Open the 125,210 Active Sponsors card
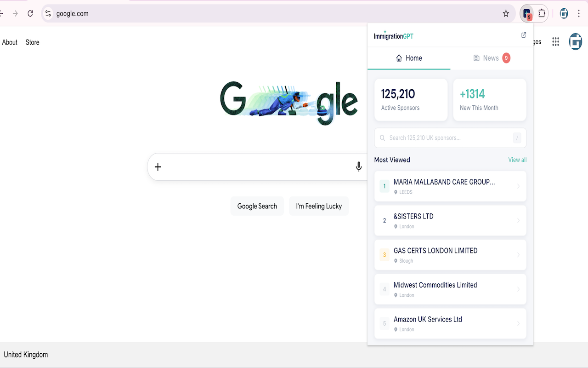Image resolution: width=588 pixels, height=368 pixels. coord(411,100)
